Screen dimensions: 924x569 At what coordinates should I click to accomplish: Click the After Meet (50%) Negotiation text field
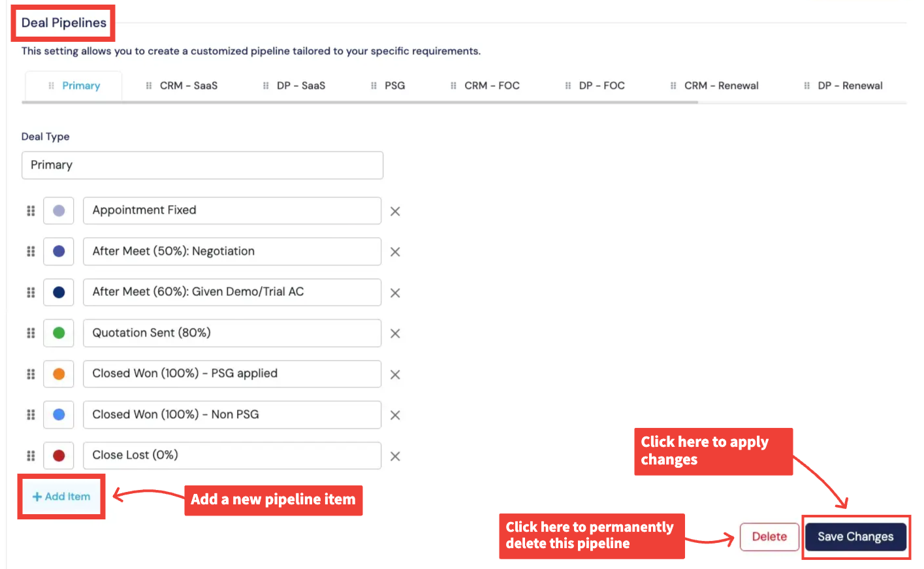tap(232, 252)
